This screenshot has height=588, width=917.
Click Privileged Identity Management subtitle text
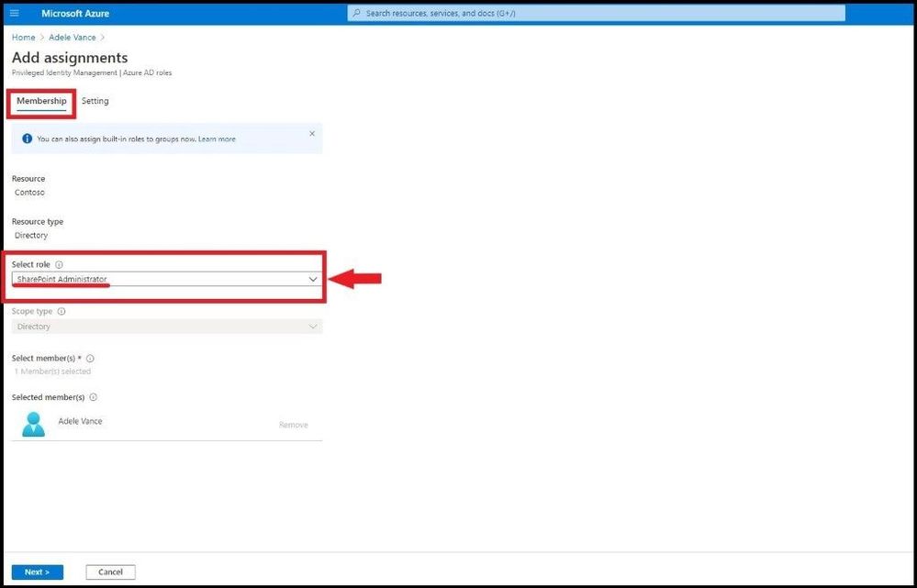pos(92,73)
